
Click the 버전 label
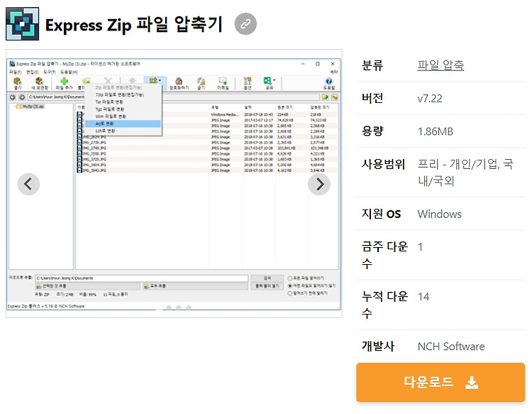pos(372,98)
